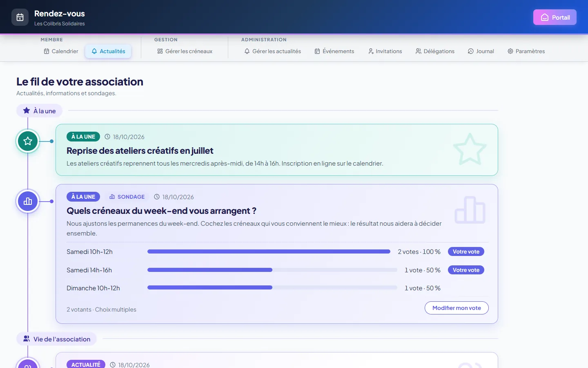Click the Dimanche 10h-12h progress bar
Screen dimensions: 588x368
tap(272, 287)
